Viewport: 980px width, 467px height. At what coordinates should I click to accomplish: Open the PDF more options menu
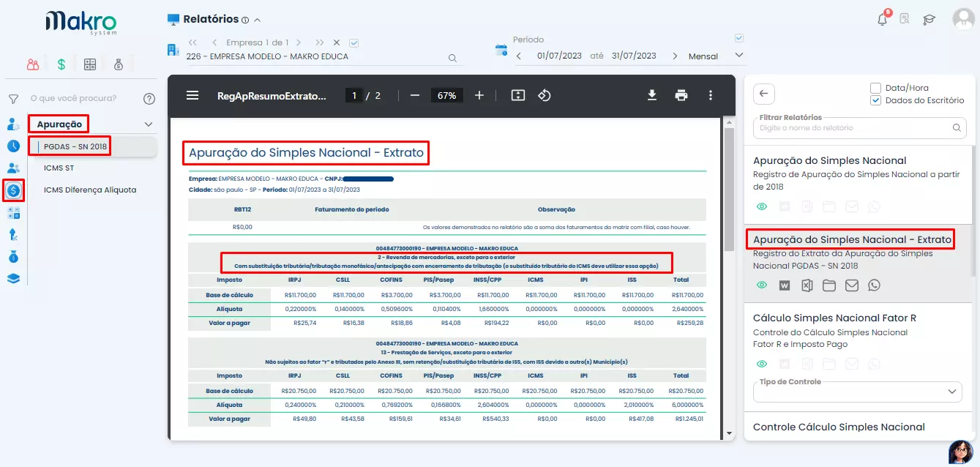[710, 95]
